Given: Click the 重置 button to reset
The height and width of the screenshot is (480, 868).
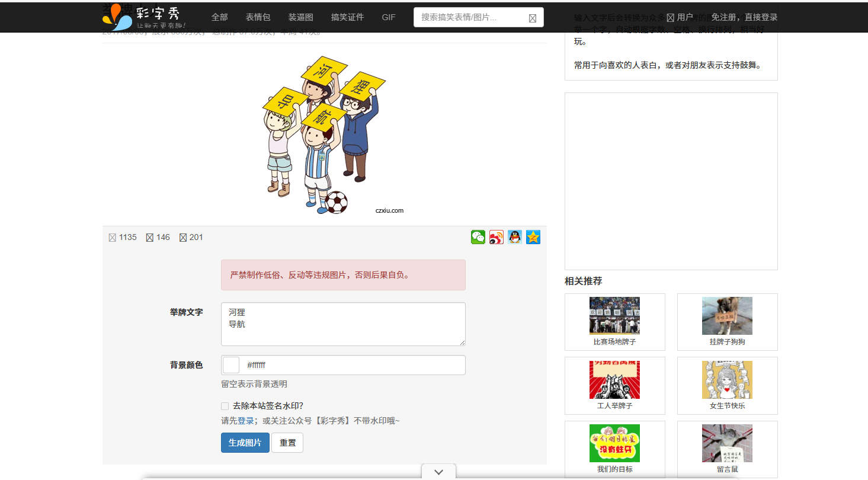Looking at the screenshot, I should pyautogui.click(x=287, y=443).
